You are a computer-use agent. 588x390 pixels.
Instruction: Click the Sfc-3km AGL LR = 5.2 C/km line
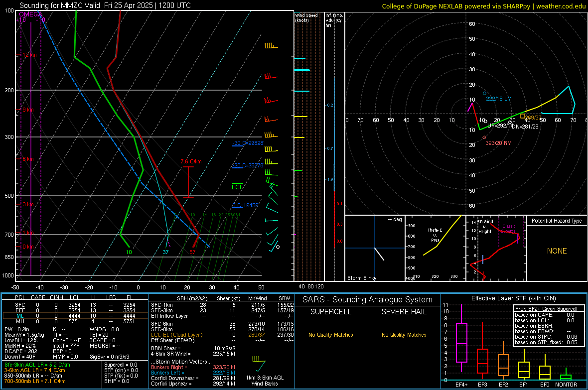click(x=37, y=365)
